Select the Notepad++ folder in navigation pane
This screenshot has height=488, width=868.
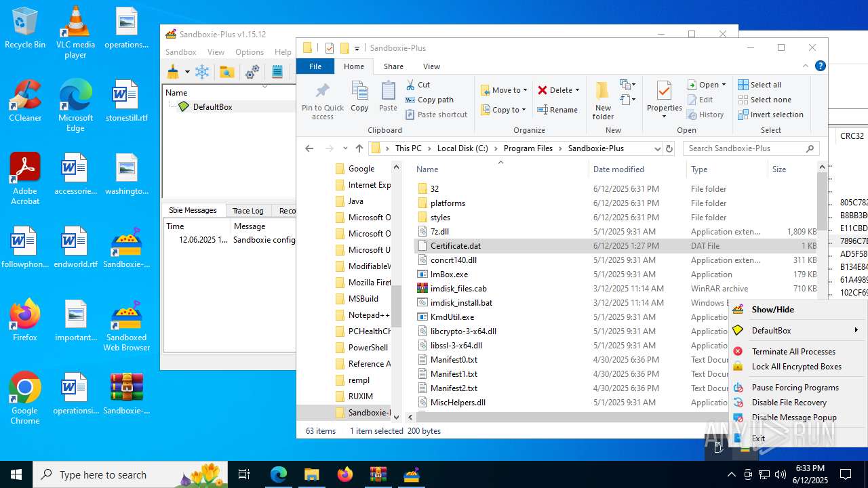369,315
